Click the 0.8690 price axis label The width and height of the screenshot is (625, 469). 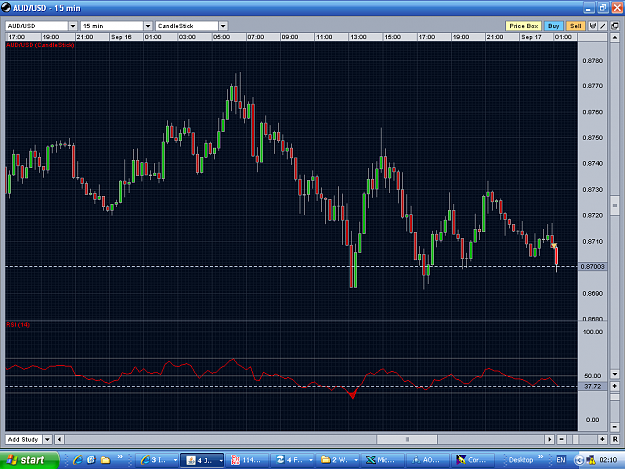592,294
